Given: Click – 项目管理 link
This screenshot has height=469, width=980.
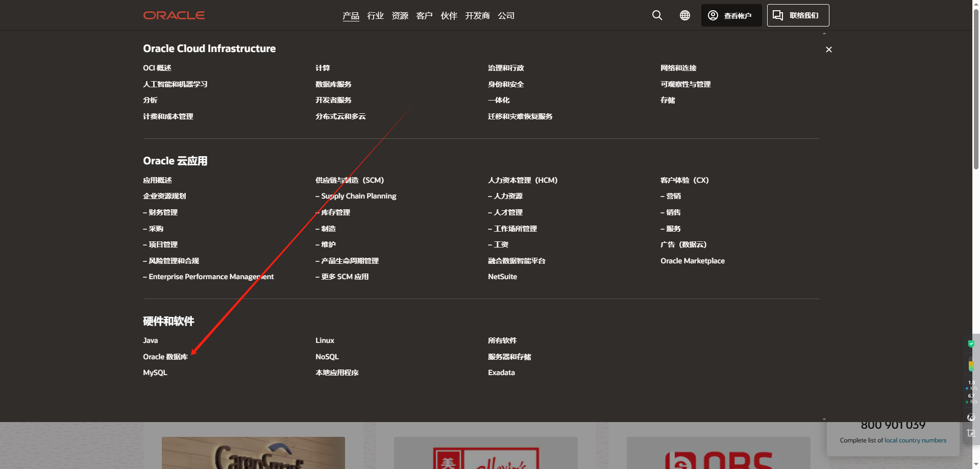Looking at the screenshot, I should coord(160,244).
